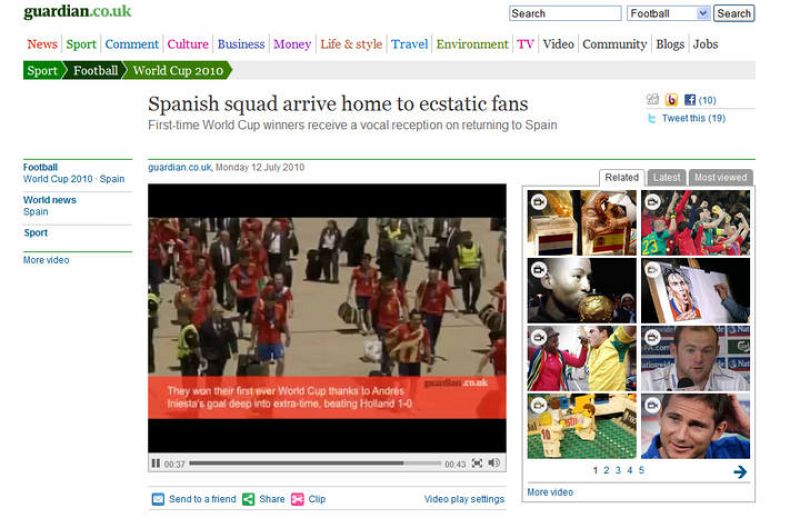Pause the video with the pause button
Image resolution: width=800 pixels, height=518 pixels.
(x=156, y=464)
